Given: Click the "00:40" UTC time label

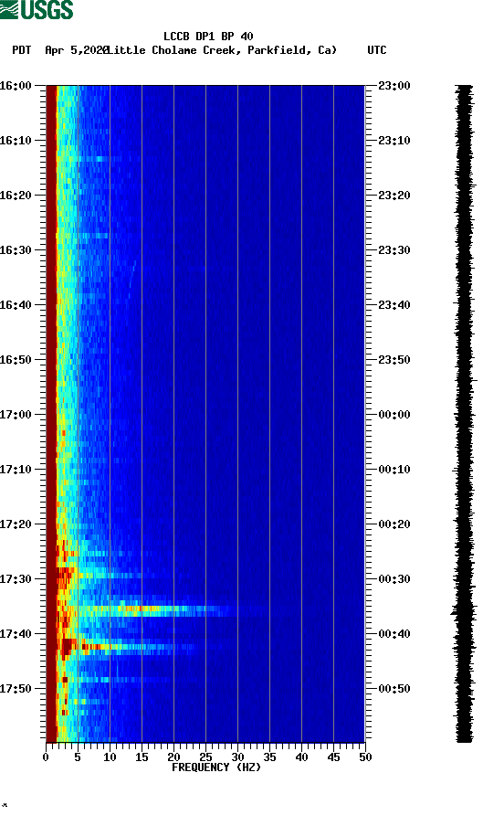Looking at the screenshot, I should click(394, 634).
